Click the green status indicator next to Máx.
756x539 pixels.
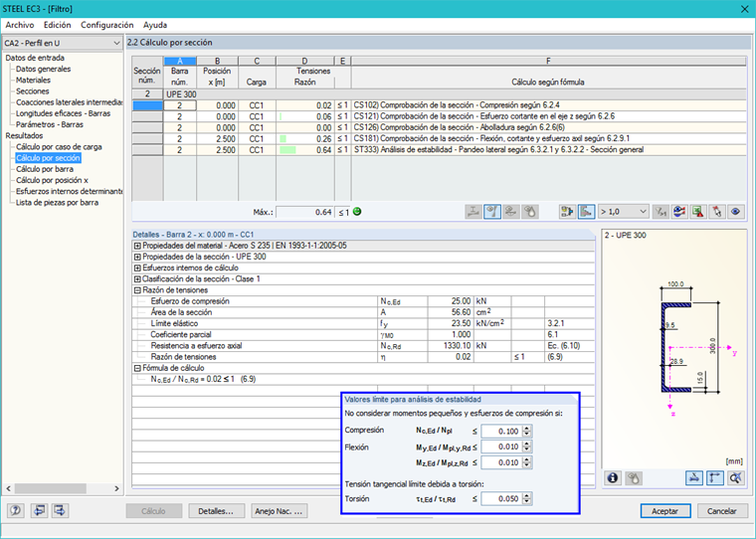coord(357,212)
